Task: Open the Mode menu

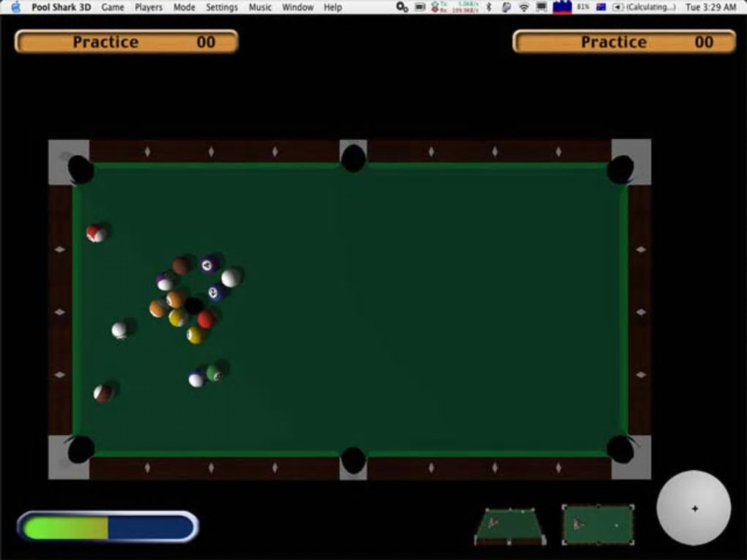Action: tap(184, 7)
